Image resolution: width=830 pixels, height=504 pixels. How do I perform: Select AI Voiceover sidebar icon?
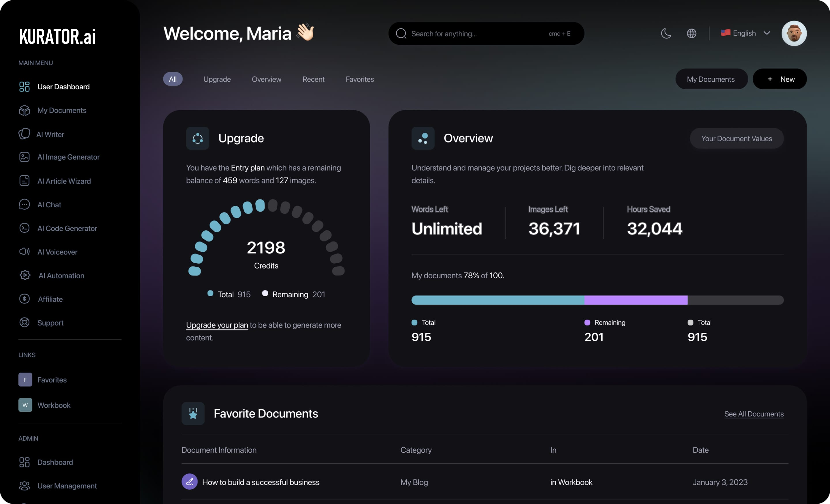point(24,252)
